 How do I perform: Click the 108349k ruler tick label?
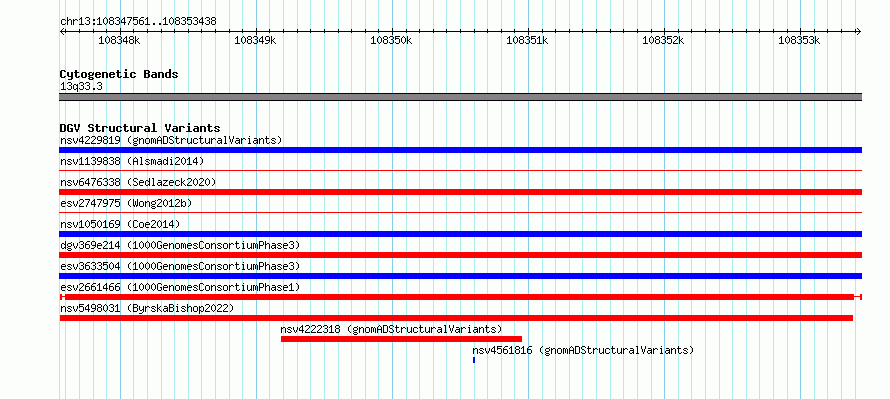(255, 40)
